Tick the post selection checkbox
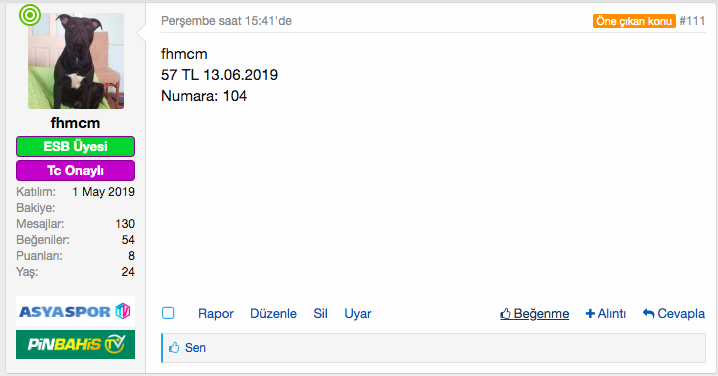 [168, 313]
